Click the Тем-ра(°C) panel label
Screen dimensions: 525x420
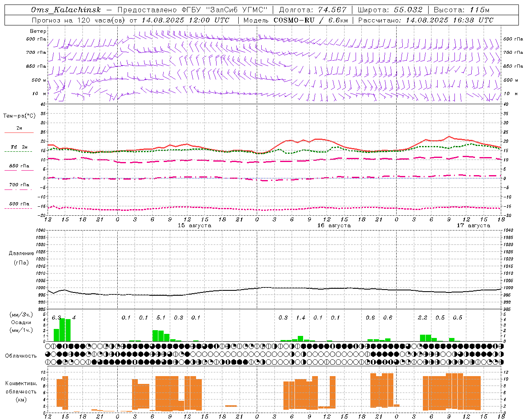[19, 116]
